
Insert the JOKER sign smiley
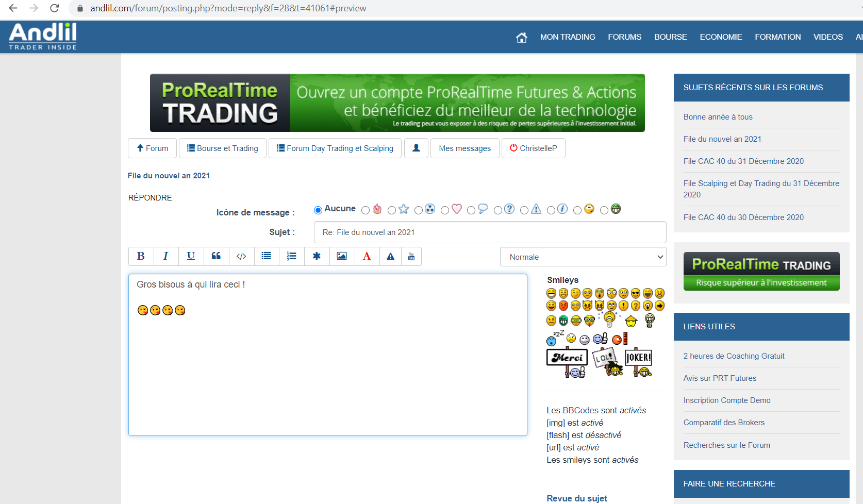638,363
